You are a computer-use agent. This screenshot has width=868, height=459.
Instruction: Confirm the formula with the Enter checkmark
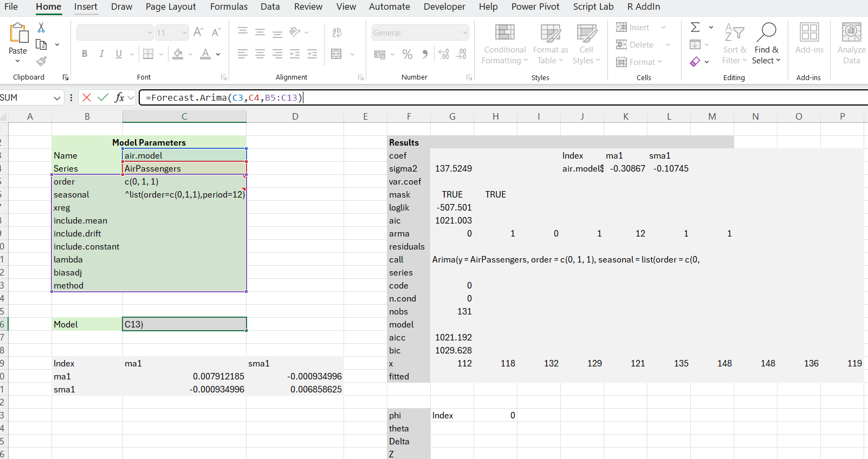coord(103,97)
